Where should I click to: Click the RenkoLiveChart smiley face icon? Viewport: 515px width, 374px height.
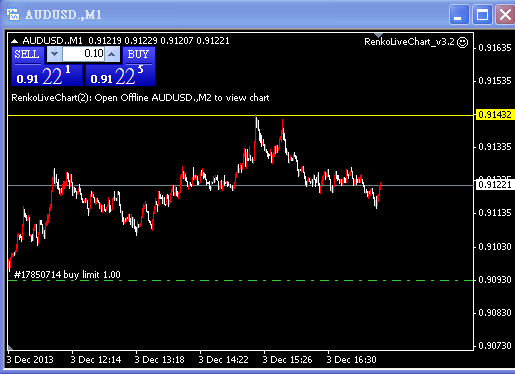click(462, 42)
